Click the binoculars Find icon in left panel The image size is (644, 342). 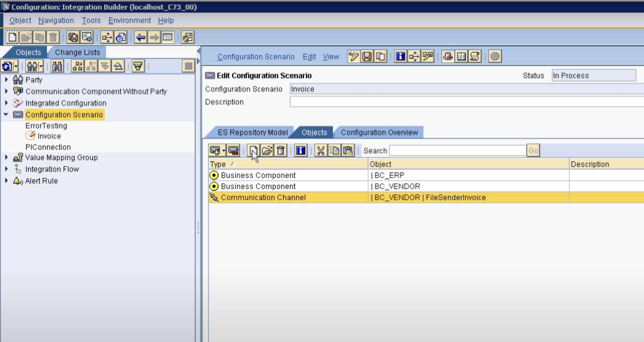(57, 66)
